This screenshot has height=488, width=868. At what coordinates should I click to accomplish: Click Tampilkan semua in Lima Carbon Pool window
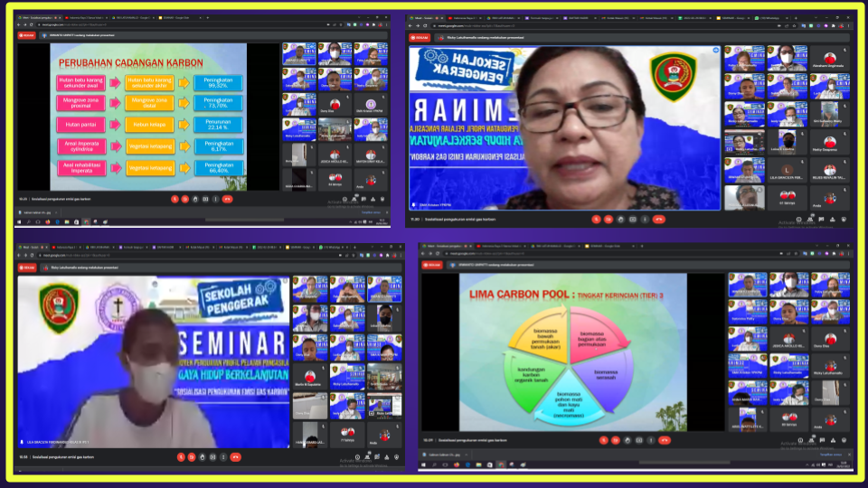pos(831,455)
